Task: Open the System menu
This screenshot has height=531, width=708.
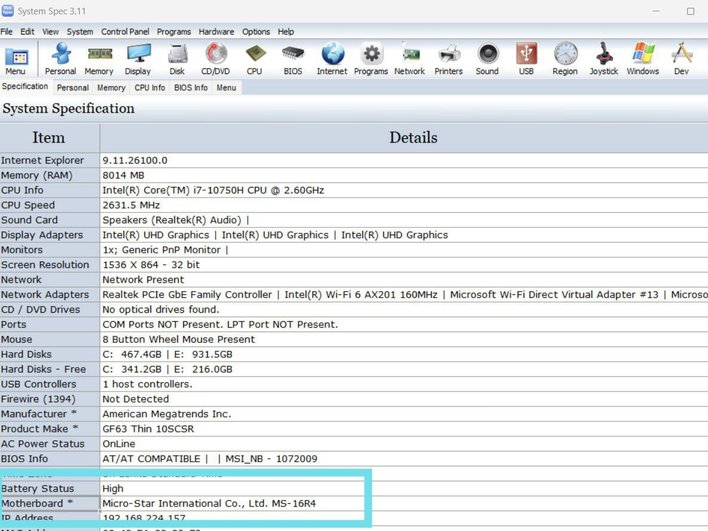Action: (x=80, y=32)
